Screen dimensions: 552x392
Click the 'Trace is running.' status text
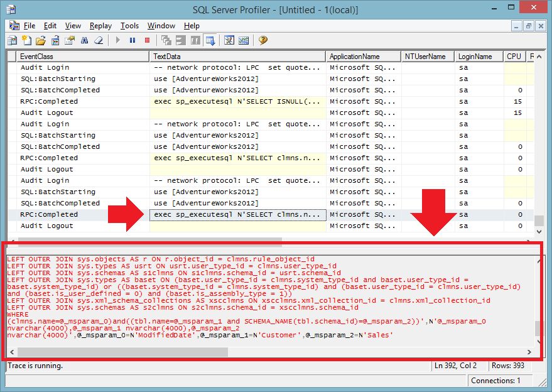click(x=35, y=366)
